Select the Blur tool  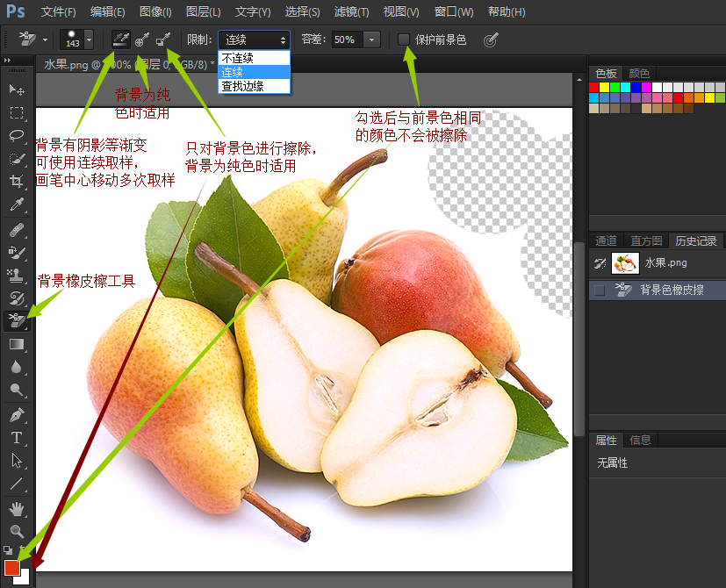coord(17,367)
